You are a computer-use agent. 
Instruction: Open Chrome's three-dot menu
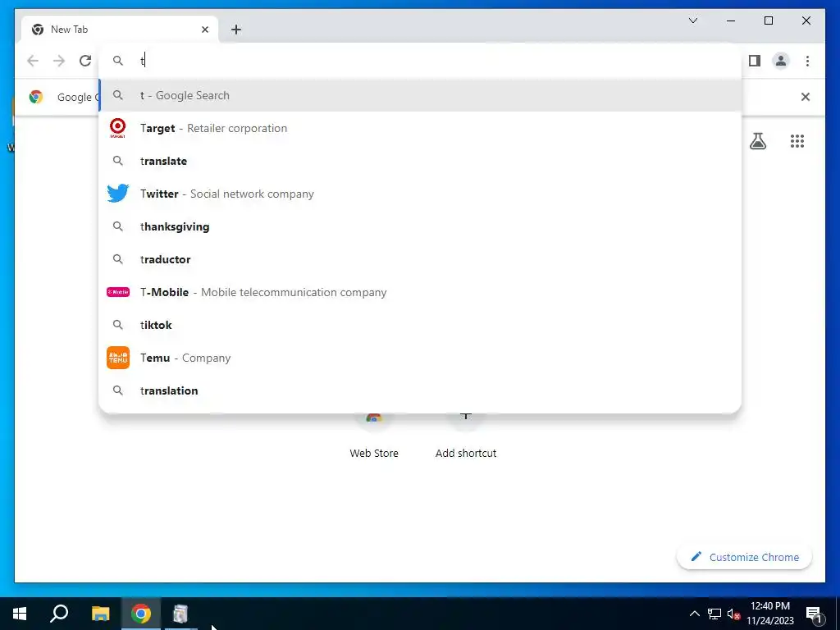coord(807,61)
